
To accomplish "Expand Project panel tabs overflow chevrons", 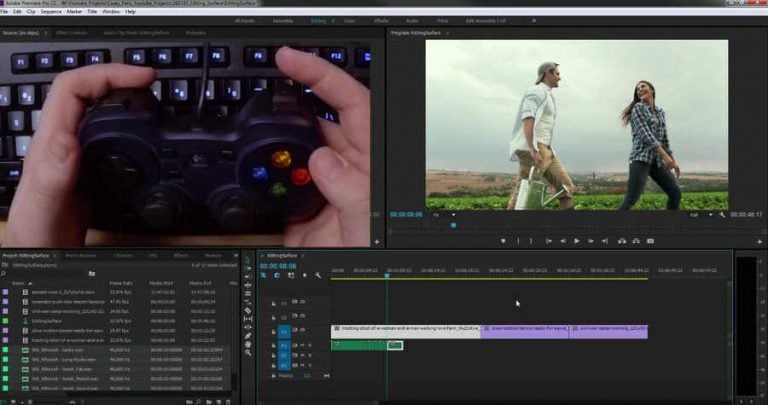I will pos(236,255).
